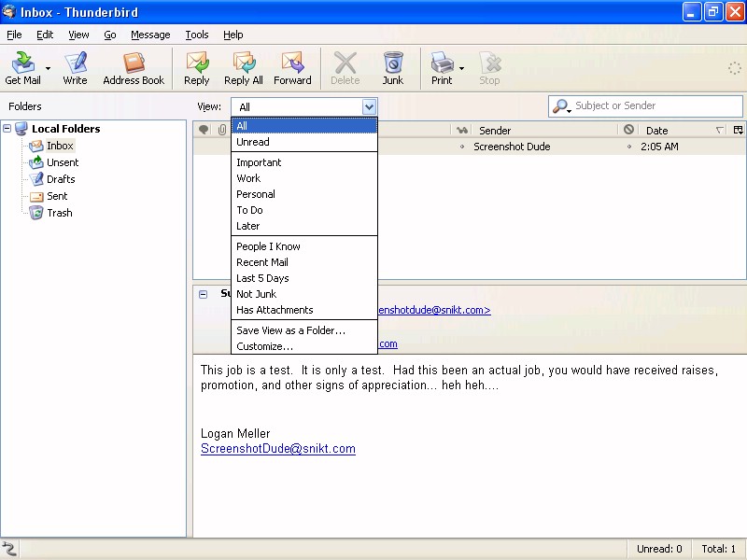Image resolution: width=747 pixels, height=560 pixels.
Task: Click the Total: 1 status text
Action: tap(719, 549)
